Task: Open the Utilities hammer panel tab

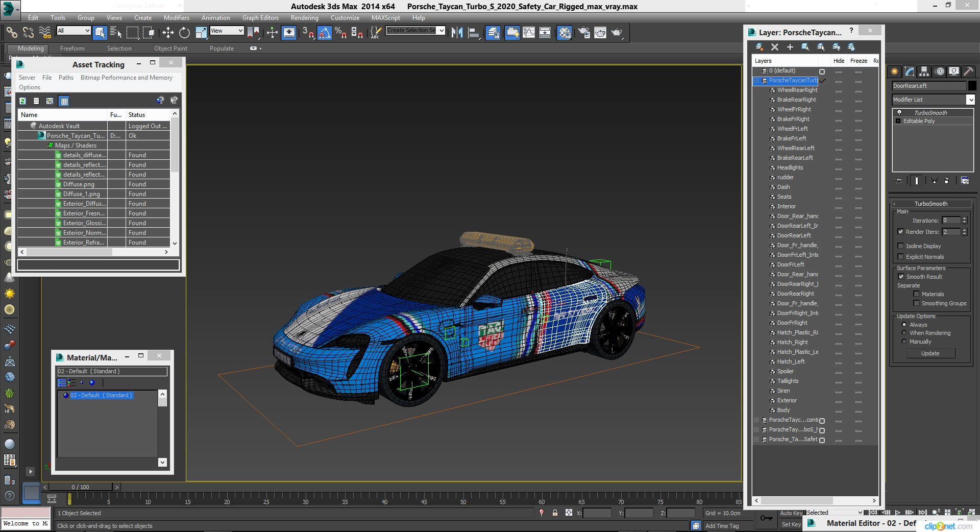Action: point(968,71)
